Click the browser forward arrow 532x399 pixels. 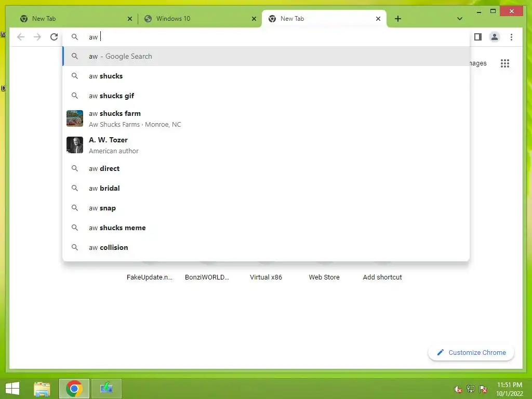(37, 37)
